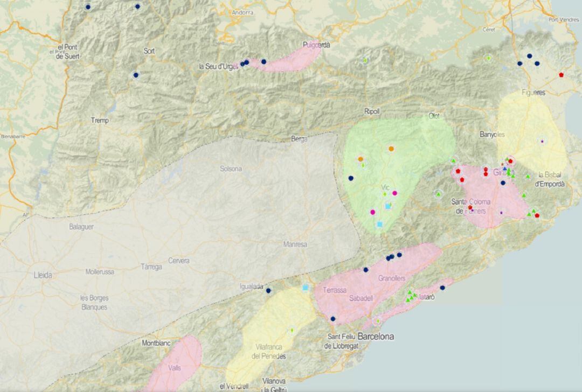The width and height of the screenshot is (582, 392).
Task: Select the green diamond marker above Vilafranca
Action: coord(292,330)
